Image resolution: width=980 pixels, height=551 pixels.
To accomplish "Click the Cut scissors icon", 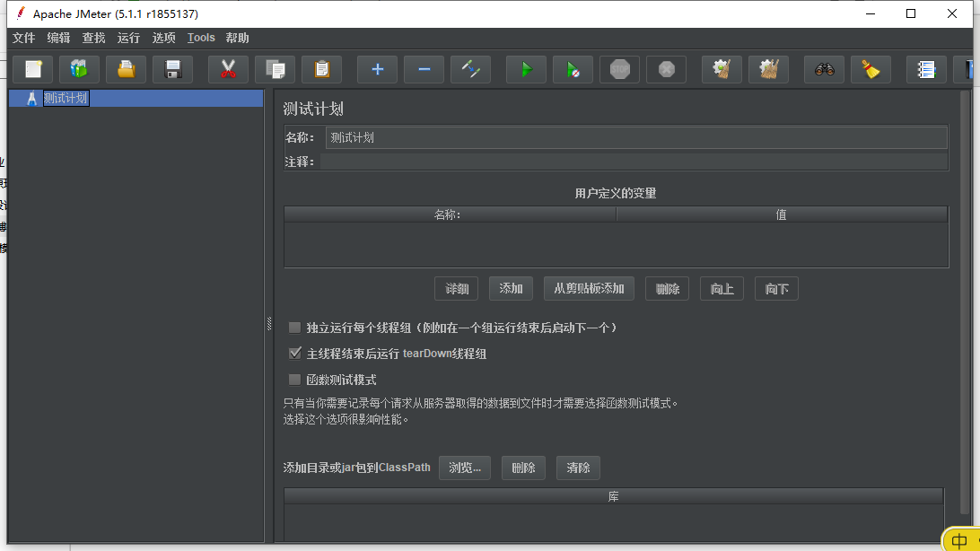I will [x=228, y=69].
